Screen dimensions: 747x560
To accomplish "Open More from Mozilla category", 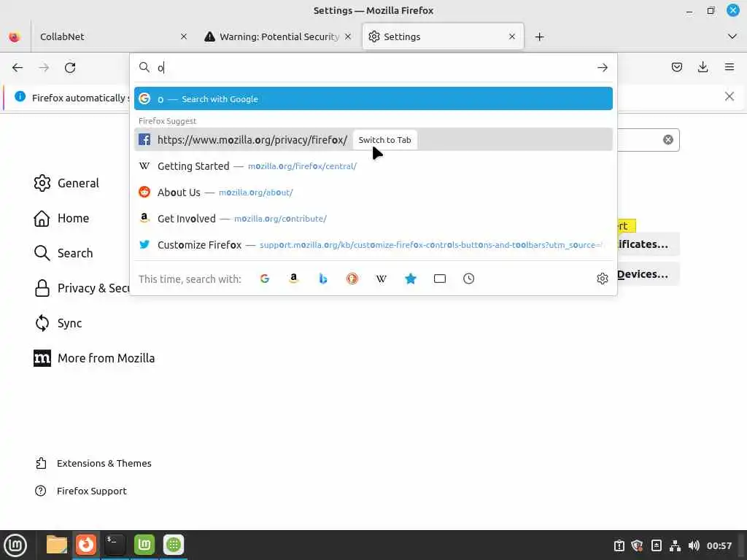I will pos(94,358).
